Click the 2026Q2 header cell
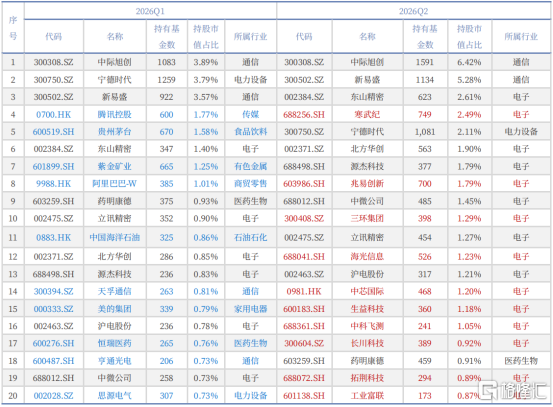 413,11
